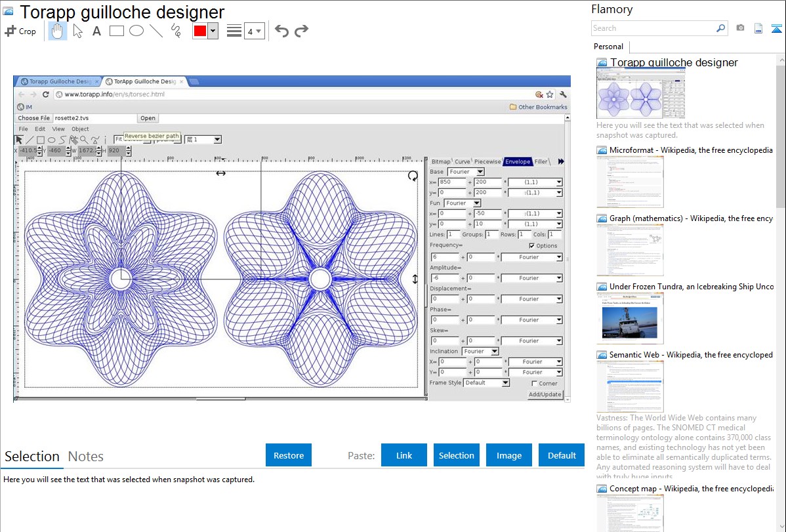This screenshot has width=786, height=532.
Task: Click the paste Link button
Action: tap(404, 455)
